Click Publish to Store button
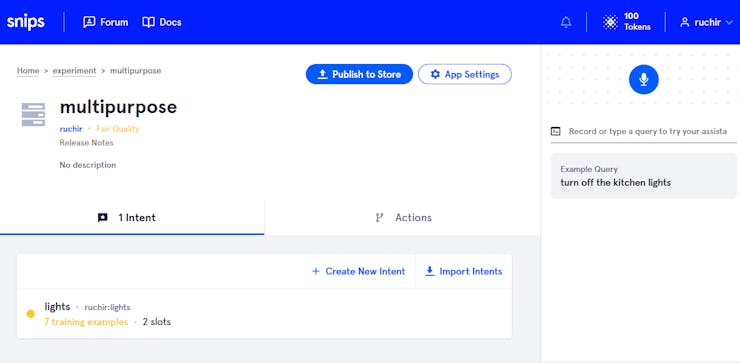The width and height of the screenshot is (740, 363). tap(359, 74)
